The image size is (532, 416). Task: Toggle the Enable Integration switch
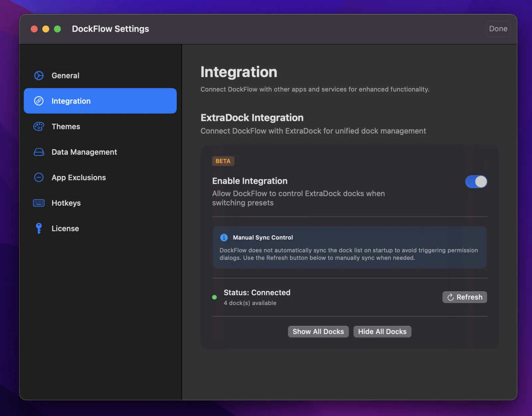[476, 182]
